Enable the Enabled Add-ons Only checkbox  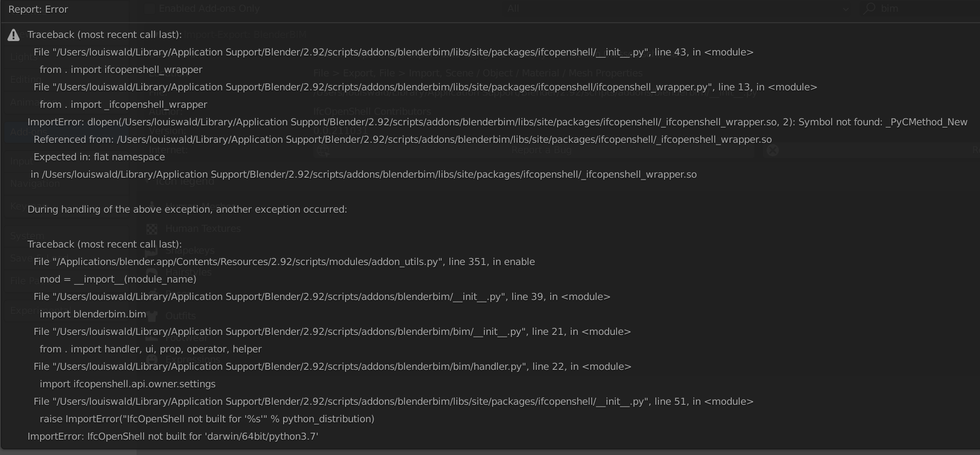(149, 8)
